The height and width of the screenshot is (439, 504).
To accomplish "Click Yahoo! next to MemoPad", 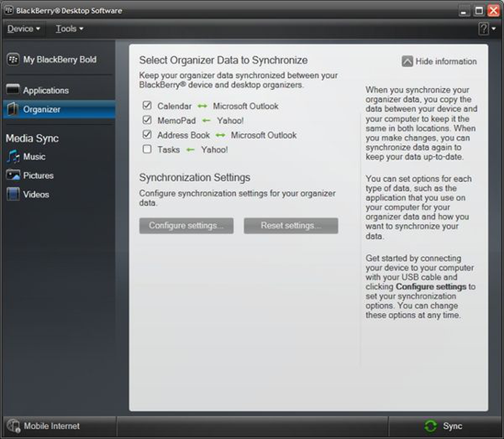I will (x=230, y=120).
